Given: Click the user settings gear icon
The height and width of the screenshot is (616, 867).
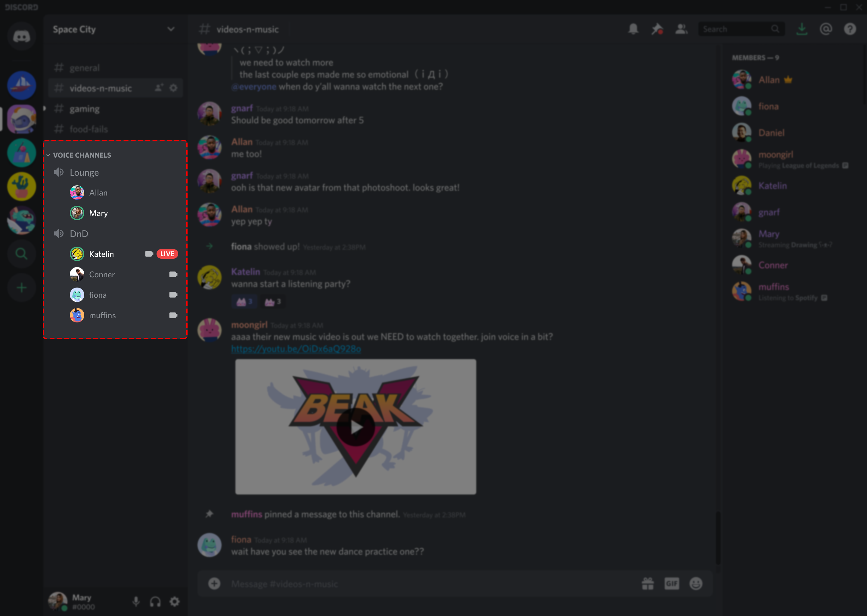Looking at the screenshot, I should pos(175,599).
